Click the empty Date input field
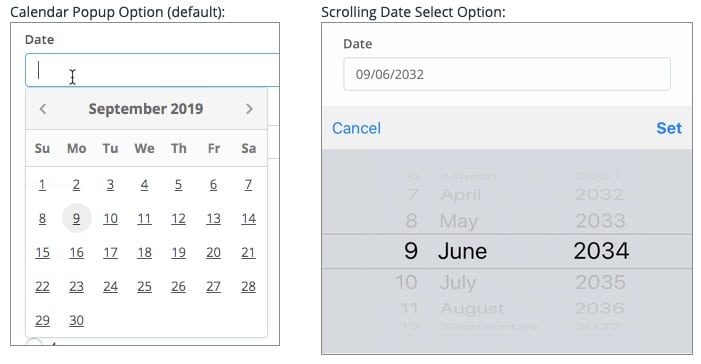 [x=152, y=70]
